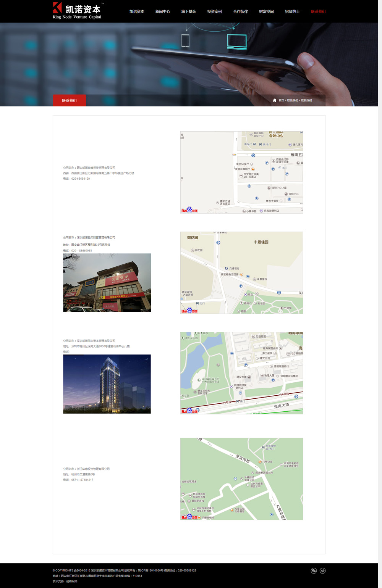Click the Baidu logo on the second map
This screenshot has width=382, height=588.
[189, 311]
